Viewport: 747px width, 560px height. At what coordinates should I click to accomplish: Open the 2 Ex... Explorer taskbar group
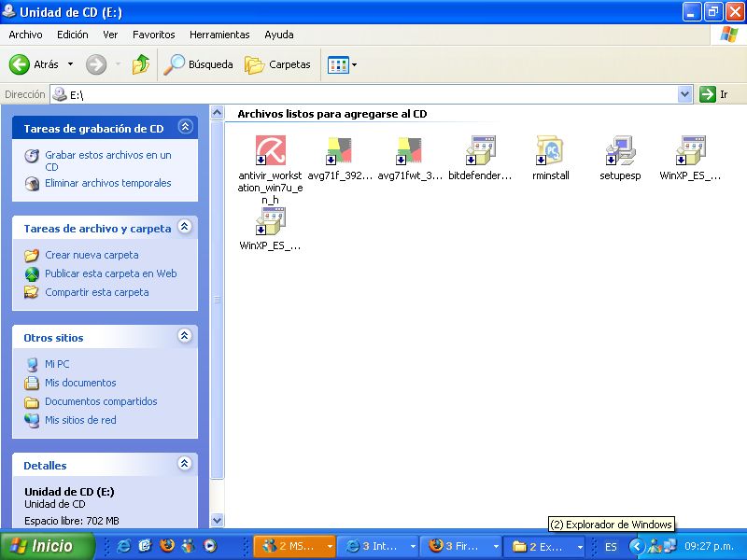(544, 546)
